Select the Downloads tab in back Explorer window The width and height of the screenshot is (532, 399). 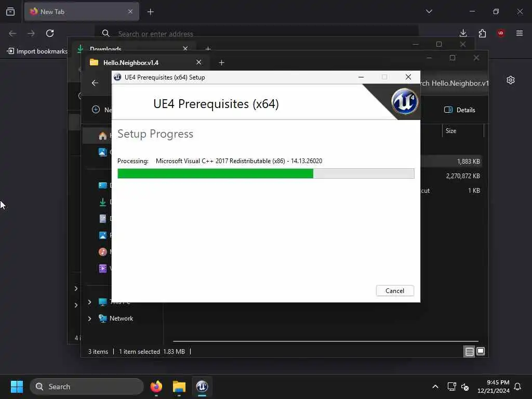point(132,48)
